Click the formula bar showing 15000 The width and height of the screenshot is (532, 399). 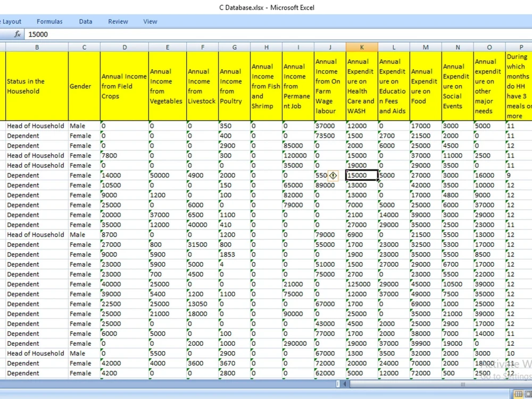tap(278, 34)
